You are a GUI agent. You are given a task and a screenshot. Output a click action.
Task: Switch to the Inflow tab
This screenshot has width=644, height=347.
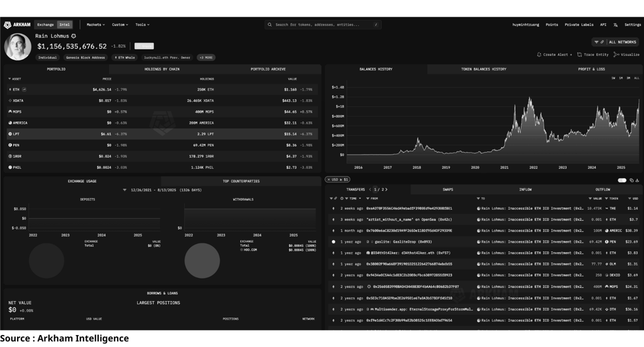(525, 190)
